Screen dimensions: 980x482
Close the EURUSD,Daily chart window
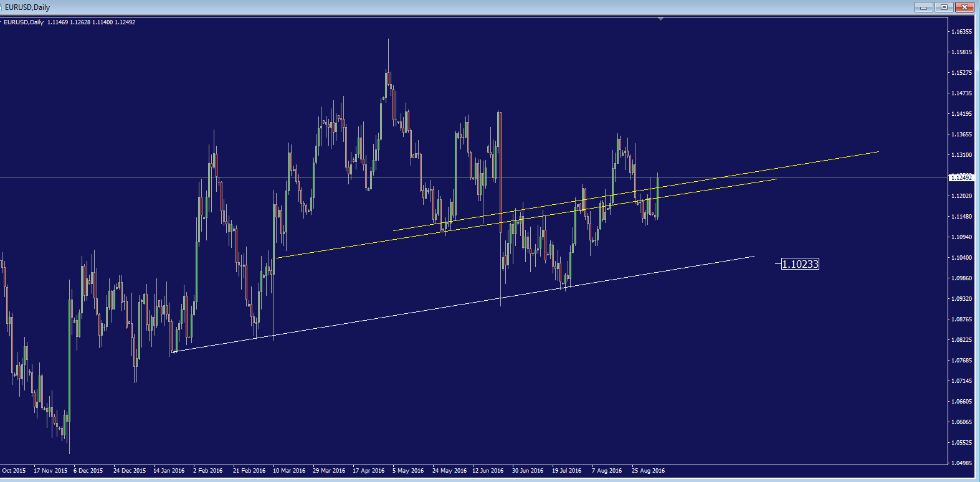pyautogui.click(x=965, y=7)
